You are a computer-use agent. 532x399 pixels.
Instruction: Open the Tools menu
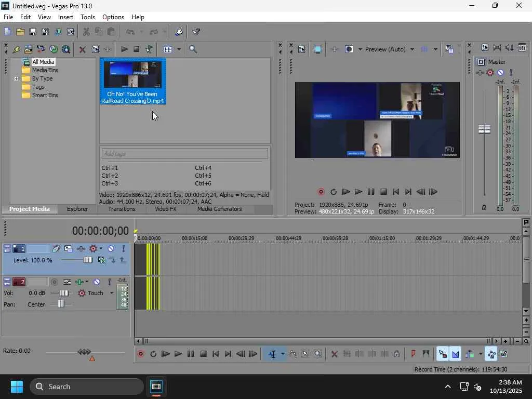88,17
